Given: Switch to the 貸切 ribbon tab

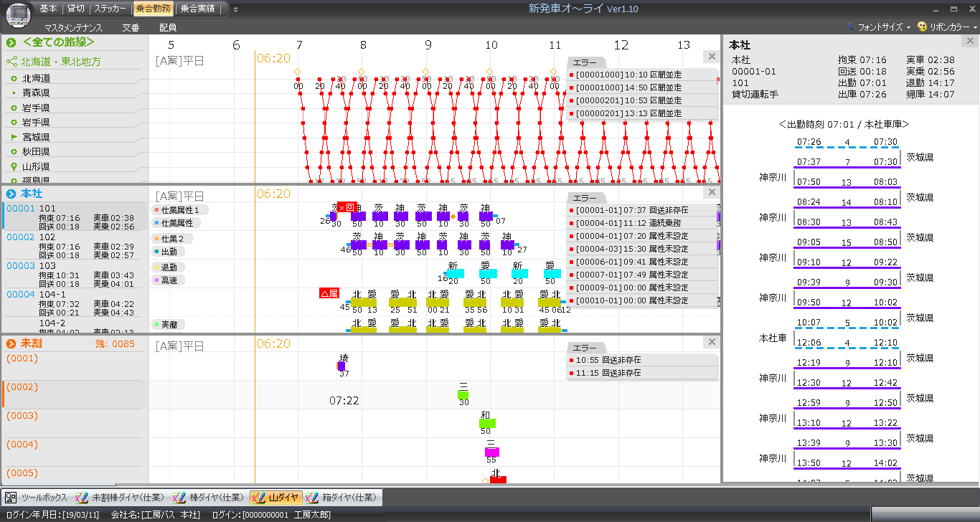Looking at the screenshot, I should tap(75, 9).
